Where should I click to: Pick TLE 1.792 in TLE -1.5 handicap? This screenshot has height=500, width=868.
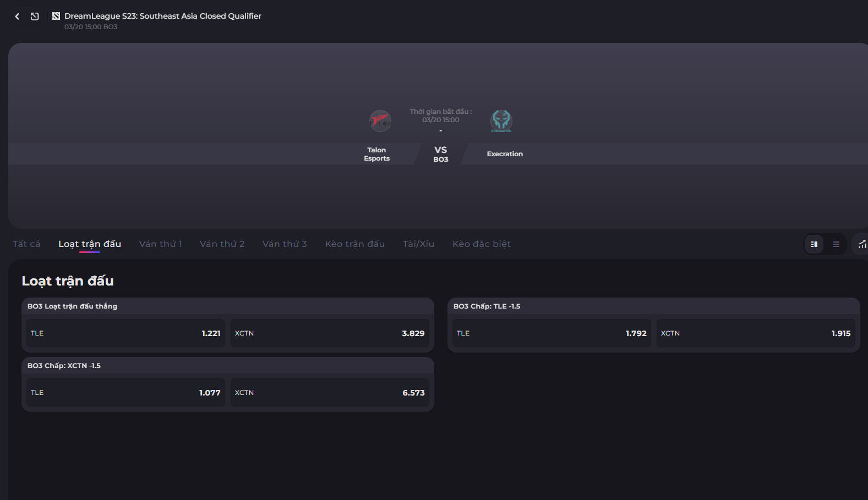[552, 333]
